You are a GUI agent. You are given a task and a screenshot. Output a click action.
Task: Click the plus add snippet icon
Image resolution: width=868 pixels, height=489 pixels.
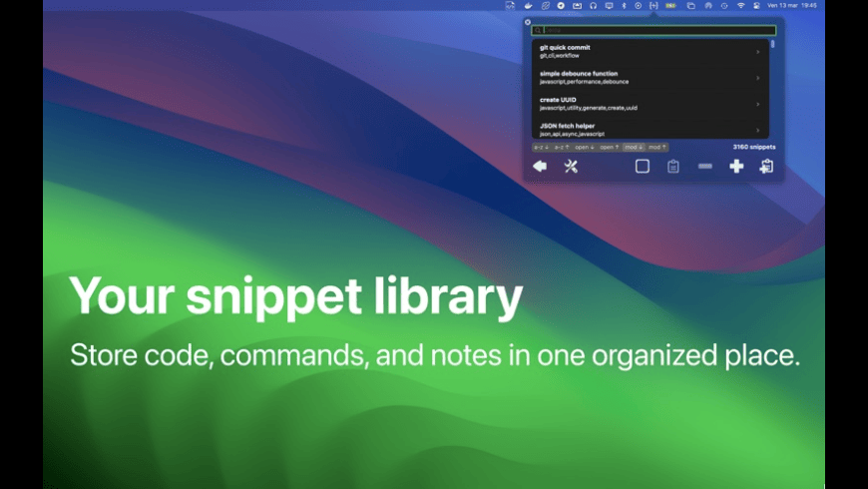[x=736, y=166]
